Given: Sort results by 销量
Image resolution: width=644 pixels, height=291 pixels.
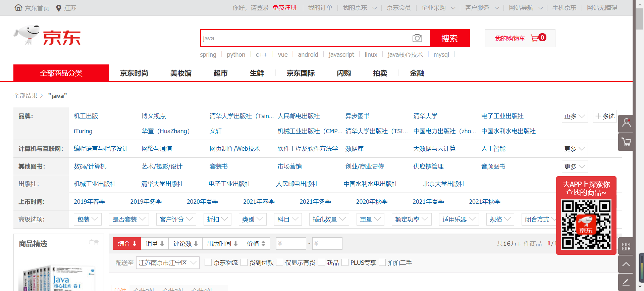Looking at the screenshot, I should pyautogui.click(x=155, y=244).
